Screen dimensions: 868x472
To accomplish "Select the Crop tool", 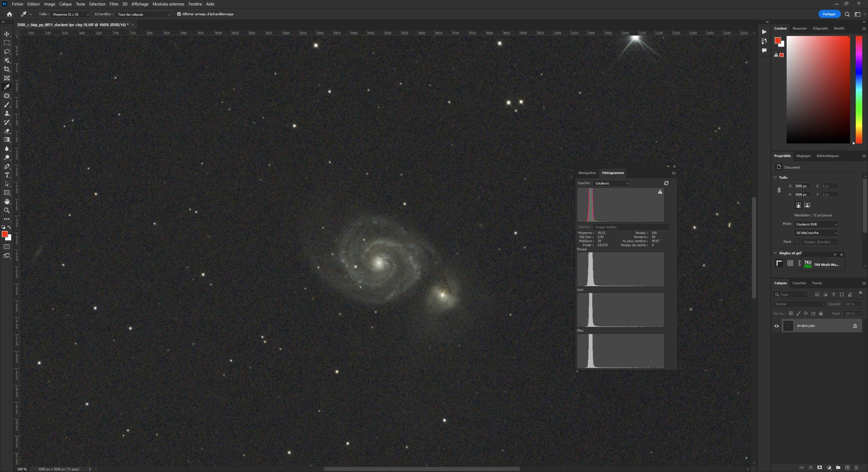I will [x=7, y=69].
